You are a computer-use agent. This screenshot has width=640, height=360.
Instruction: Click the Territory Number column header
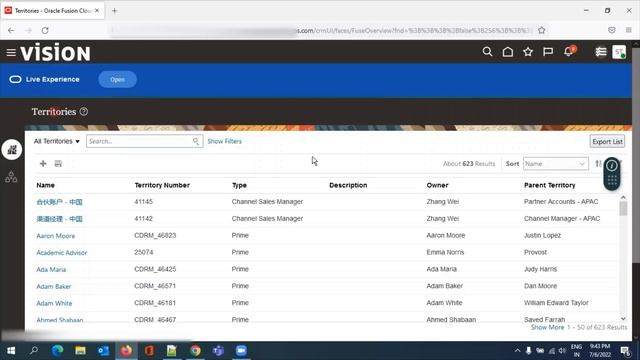(162, 185)
